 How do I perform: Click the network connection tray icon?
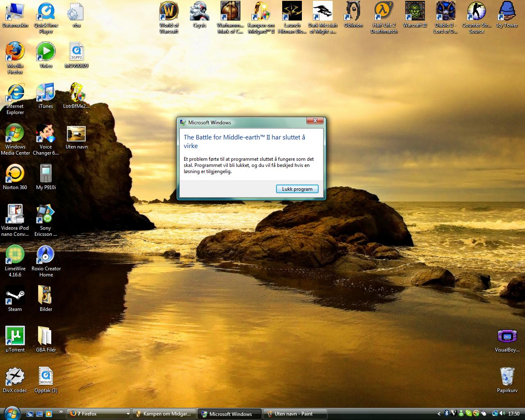[x=495, y=414]
